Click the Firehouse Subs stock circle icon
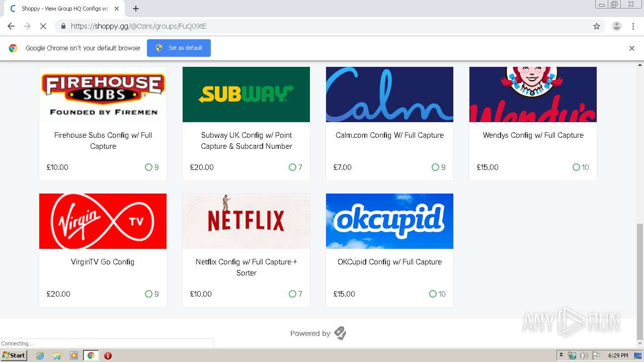Screen dimensions: 644x362 point(148,167)
